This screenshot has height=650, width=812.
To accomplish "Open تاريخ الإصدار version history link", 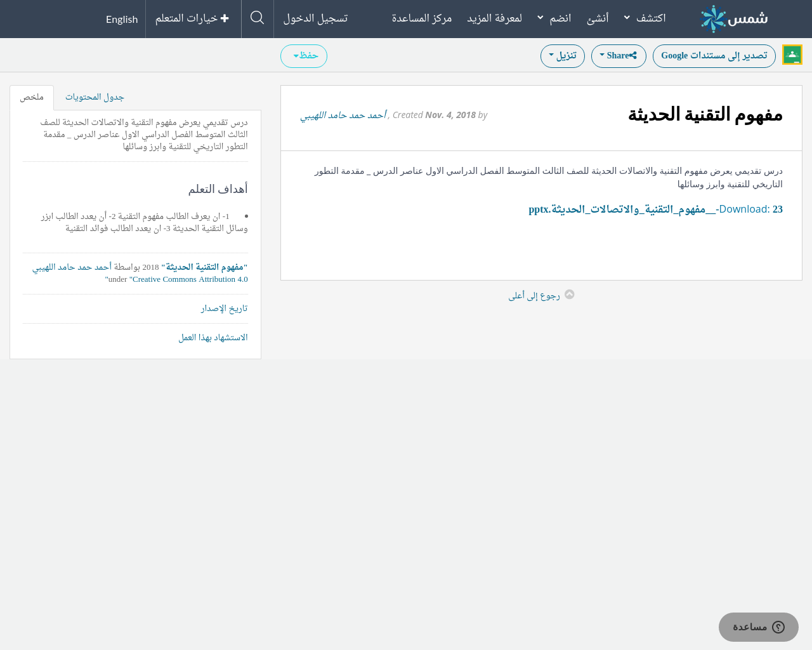I will click(x=224, y=308).
